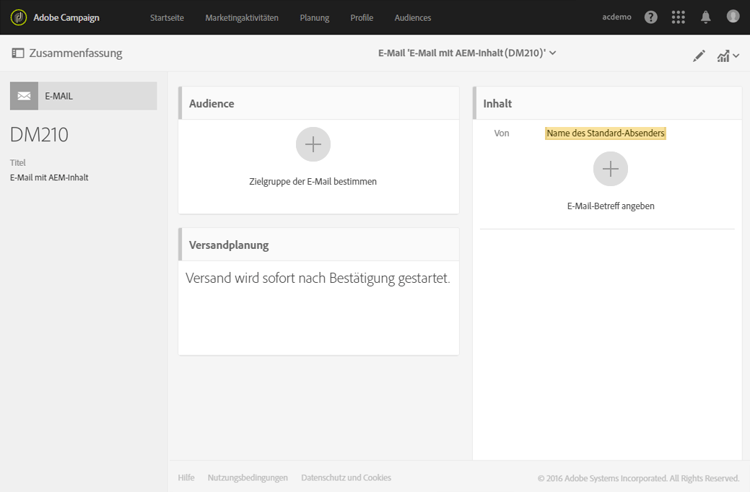Open the apps grid icon
The image size is (750, 492).
tap(678, 17)
